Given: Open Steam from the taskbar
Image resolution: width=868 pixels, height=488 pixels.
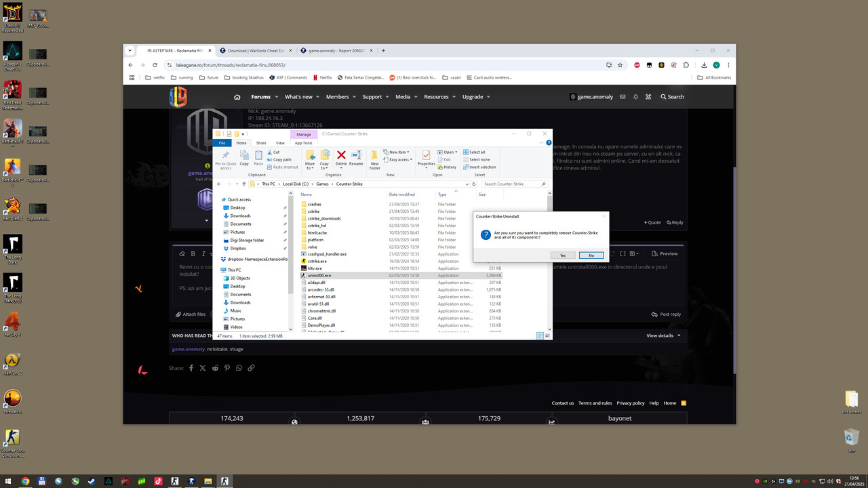Looking at the screenshot, I should point(91,481).
